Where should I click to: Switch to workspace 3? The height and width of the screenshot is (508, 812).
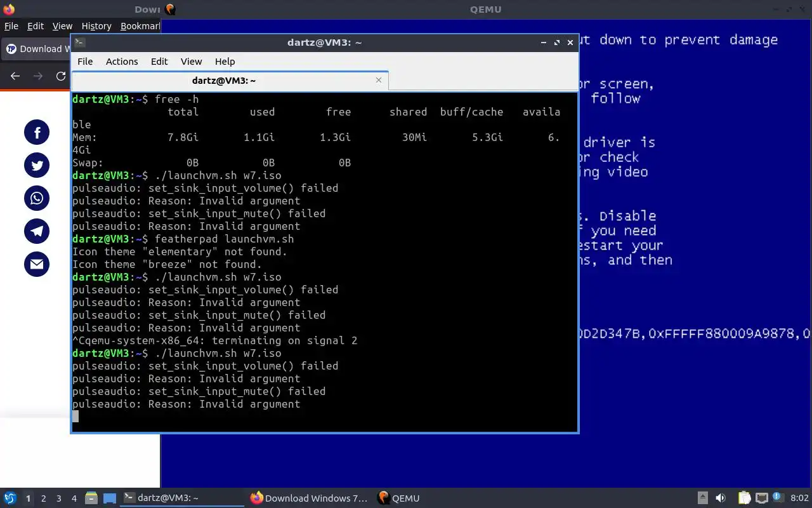tap(59, 498)
